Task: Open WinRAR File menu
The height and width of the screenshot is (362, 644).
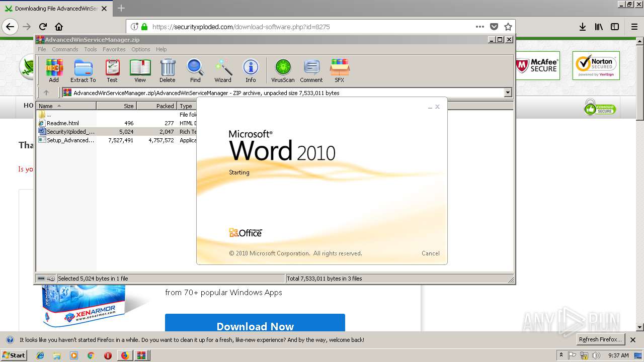Action: click(42, 49)
